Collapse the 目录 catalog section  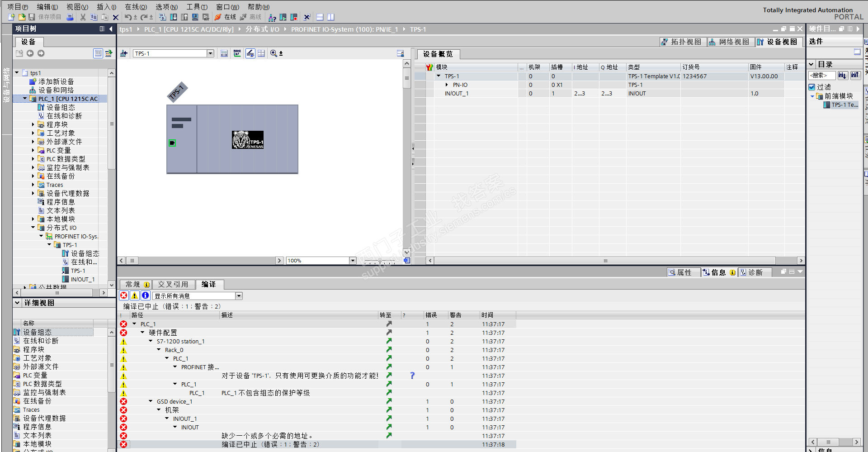(811, 64)
